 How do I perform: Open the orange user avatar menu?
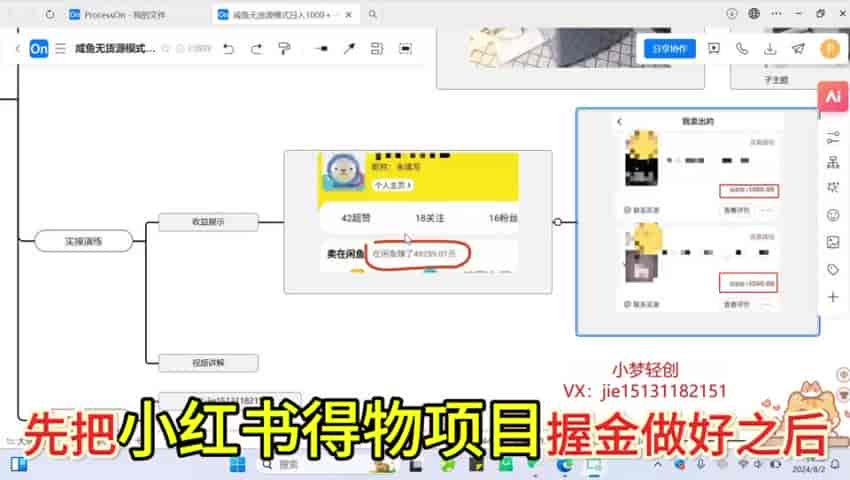830,49
